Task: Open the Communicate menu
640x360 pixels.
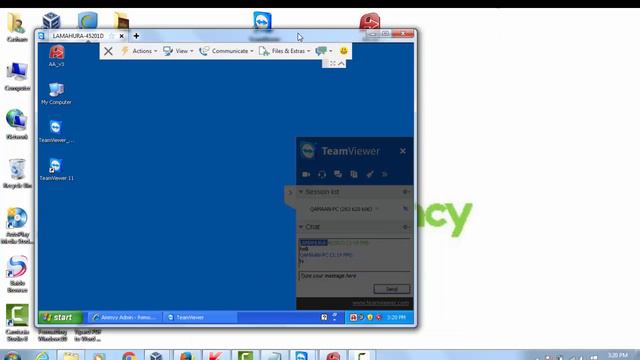Action: click(x=227, y=51)
